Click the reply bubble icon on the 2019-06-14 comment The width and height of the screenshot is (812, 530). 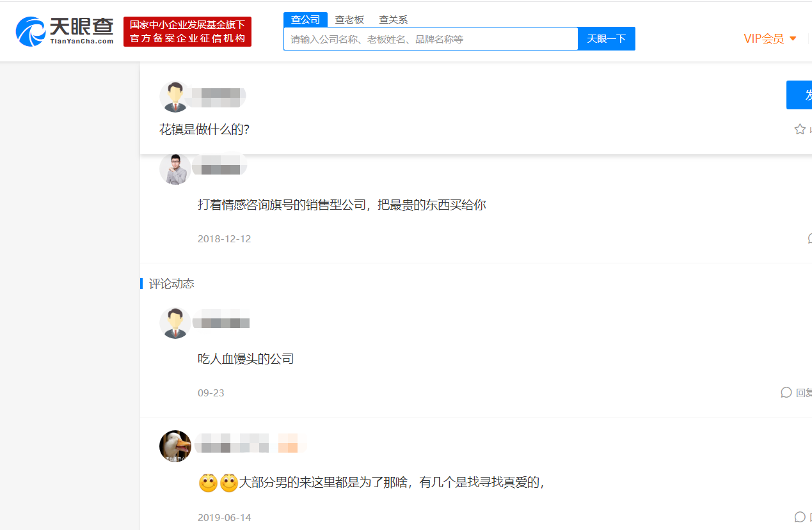point(799,517)
